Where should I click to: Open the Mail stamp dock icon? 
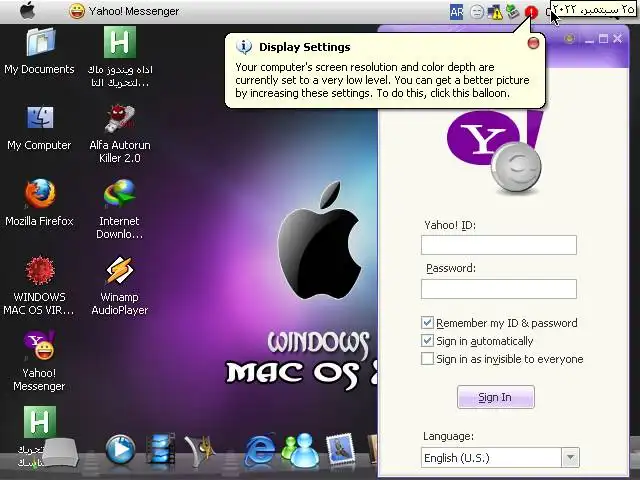coord(341,449)
